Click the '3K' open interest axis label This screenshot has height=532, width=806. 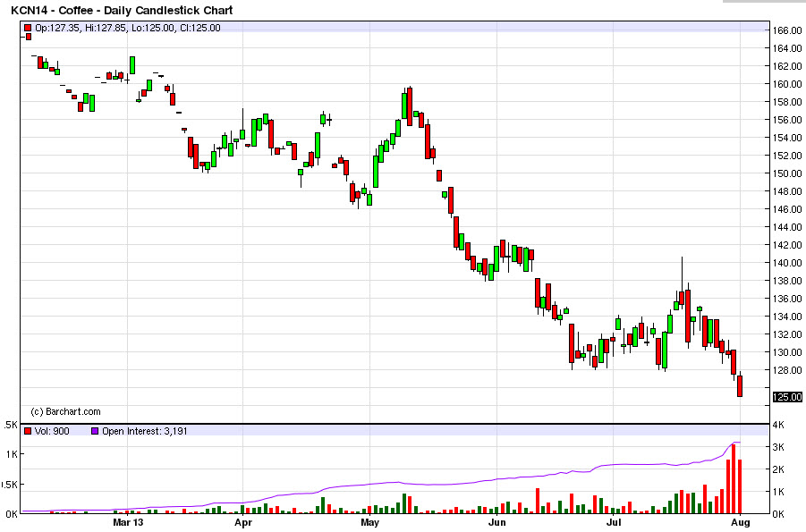[x=779, y=447]
